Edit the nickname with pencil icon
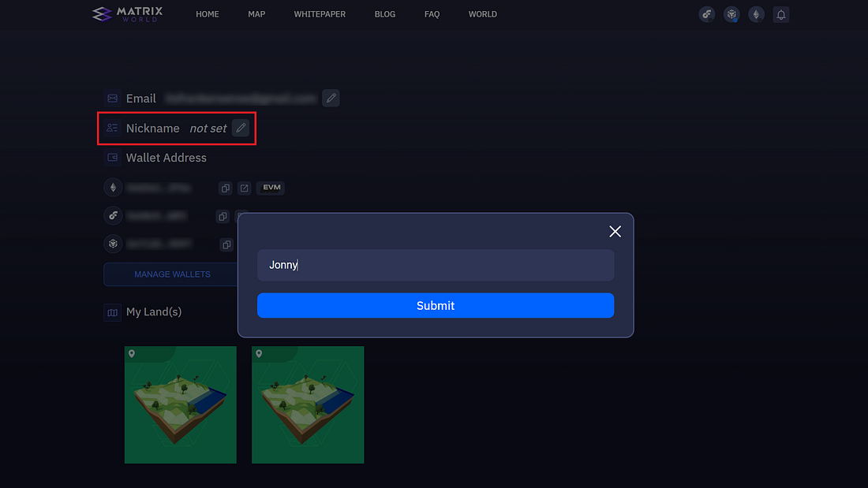The image size is (868, 488). [241, 128]
